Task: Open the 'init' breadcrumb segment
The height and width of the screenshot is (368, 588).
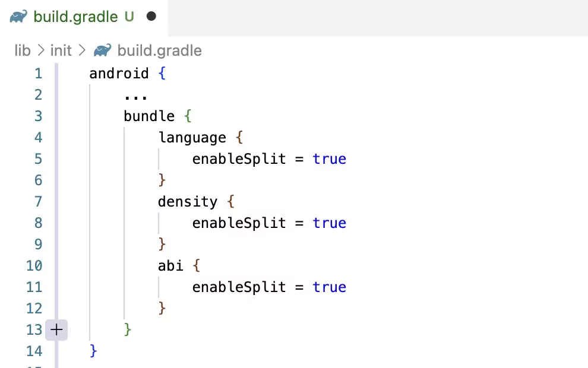Action: (x=61, y=50)
